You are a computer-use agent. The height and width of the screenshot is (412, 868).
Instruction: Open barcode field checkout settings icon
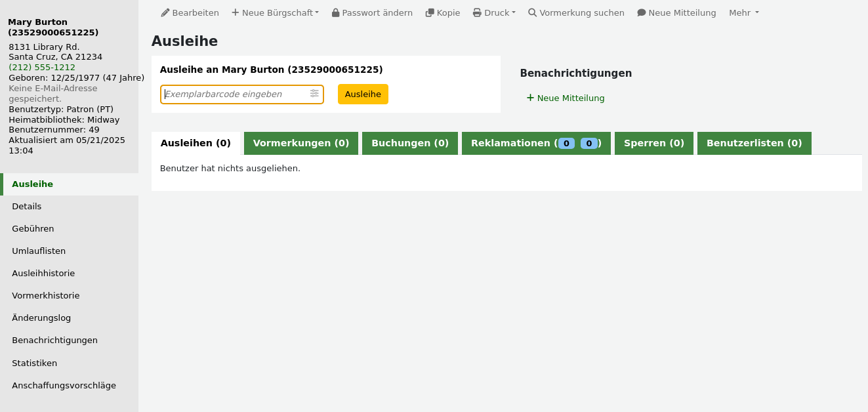pyautogui.click(x=314, y=94)
